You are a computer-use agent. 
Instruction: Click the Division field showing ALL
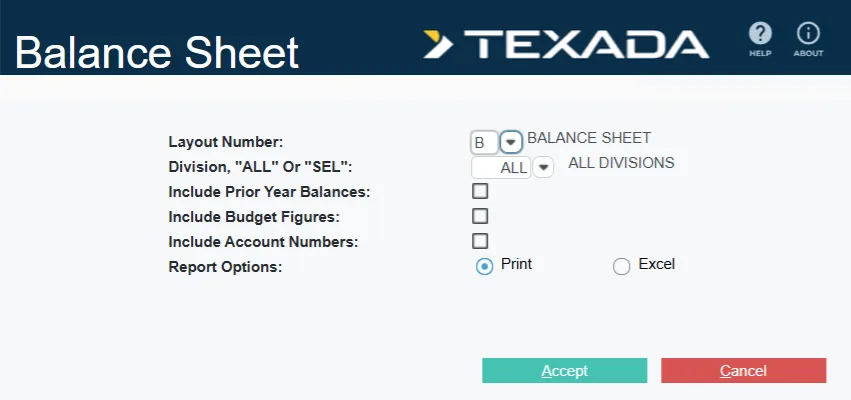coord(501,167)
